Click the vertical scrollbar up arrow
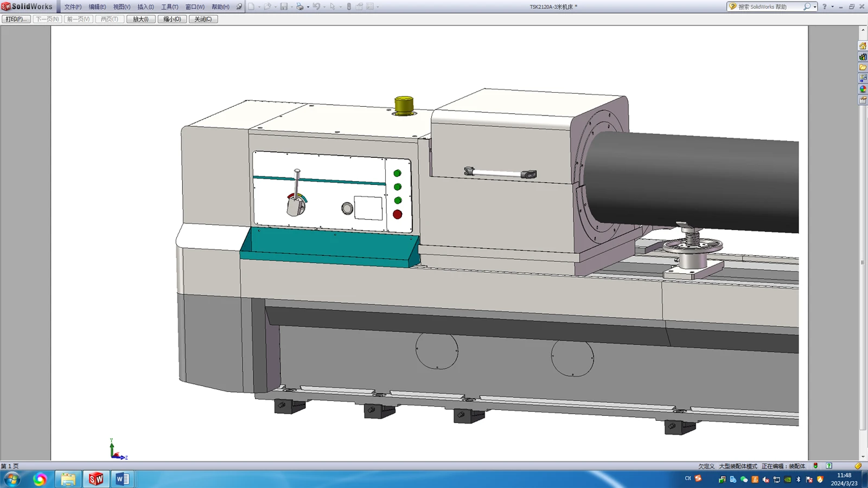868x488 pixels. point(863,30)
